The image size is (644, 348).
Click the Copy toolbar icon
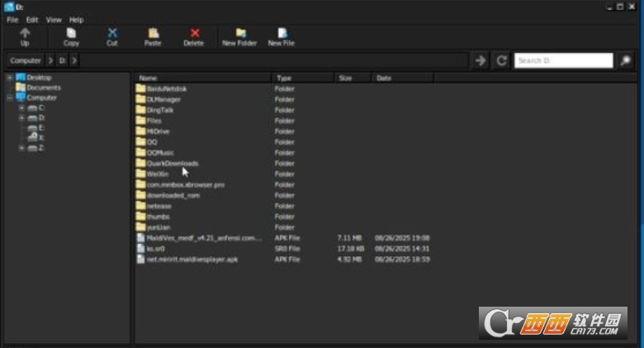(x=72, y=33)
